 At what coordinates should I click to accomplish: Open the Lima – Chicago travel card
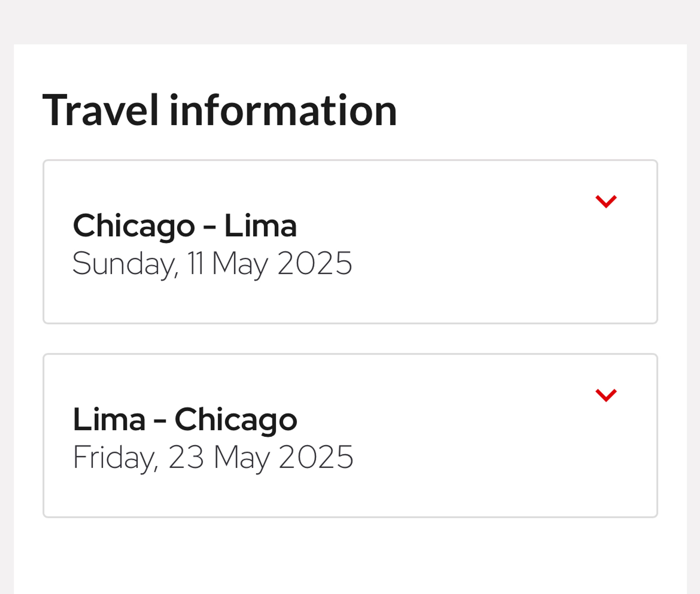[x=350, y=435]
